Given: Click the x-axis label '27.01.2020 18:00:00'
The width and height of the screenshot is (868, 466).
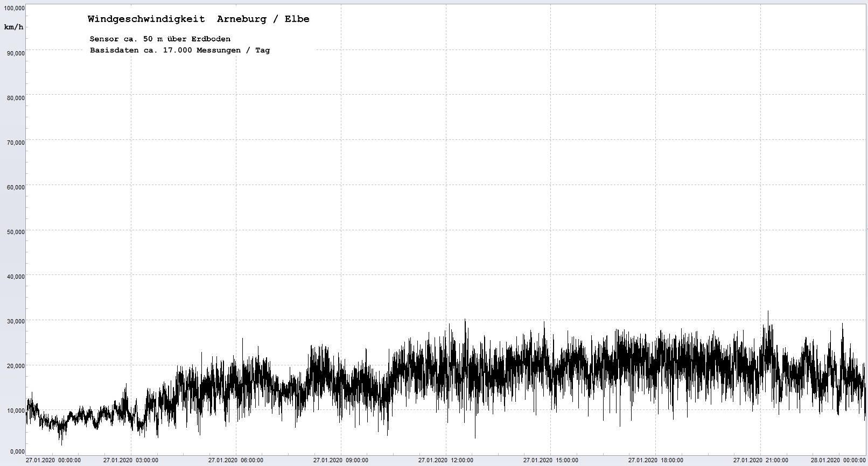Looking at the screenshot, I should (x=656, y=461).
